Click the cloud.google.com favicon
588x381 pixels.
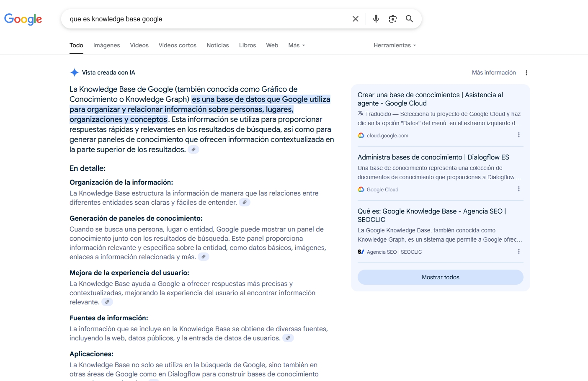pyautogui.click(x=361, y=135)
